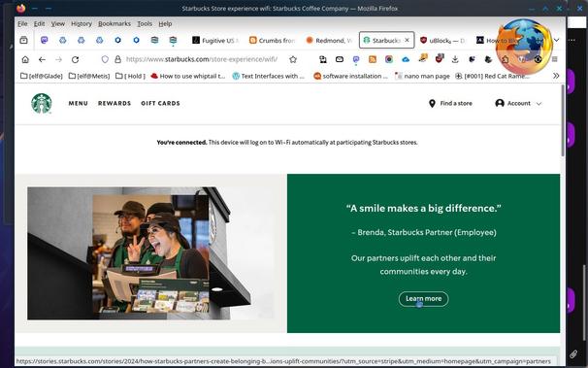Switch to the uBlock tab
Screen dimensions: 588x368
[442, 40]
